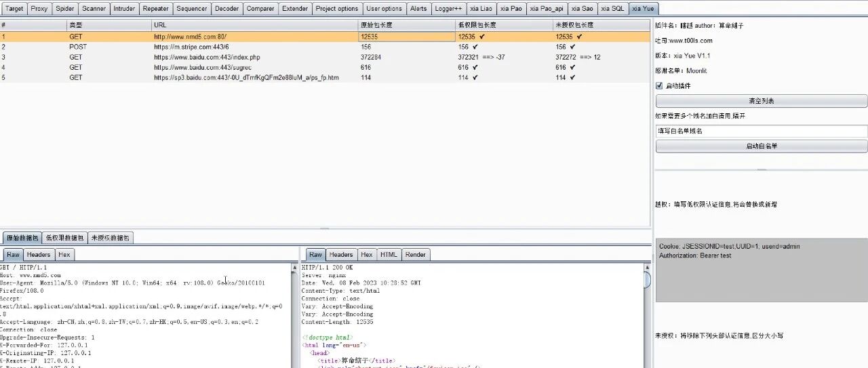
Task: Select Raw tab in response pane
Action: pyautogui.click(x=315, y=255)
